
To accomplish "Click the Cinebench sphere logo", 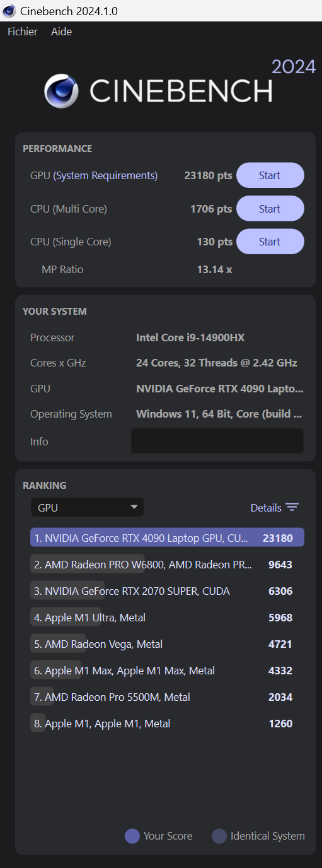I will [61, 91].
